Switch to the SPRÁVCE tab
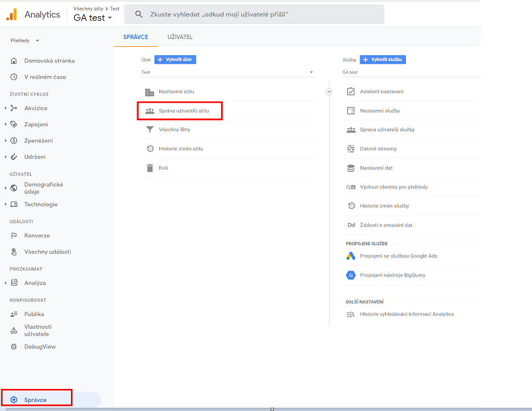 136,37
